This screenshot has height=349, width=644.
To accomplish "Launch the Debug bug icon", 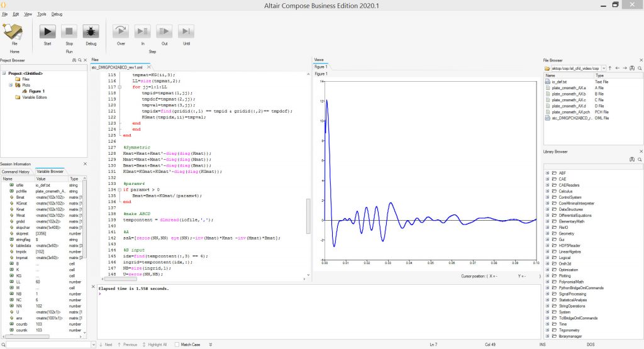I will pyautogui.click(x=91, y=31).
